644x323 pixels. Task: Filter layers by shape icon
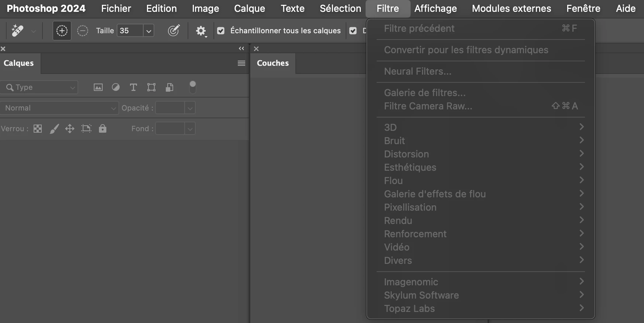[151, 87]
